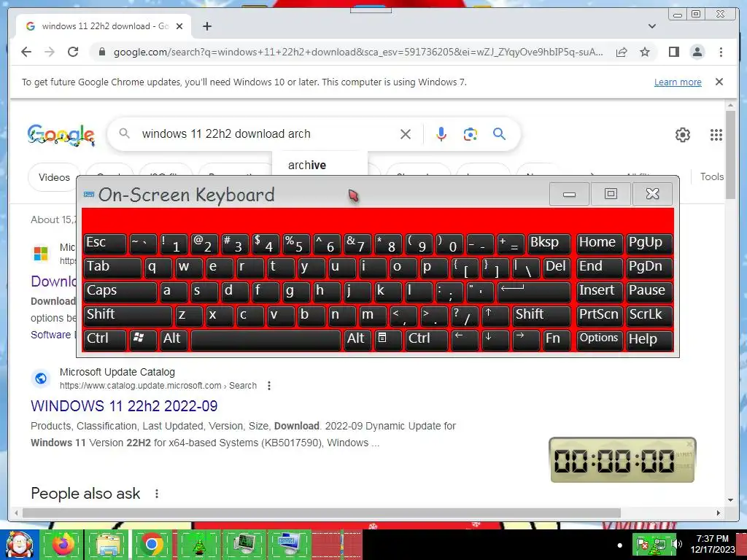Open Firefox from the taskbar
The image size is (747, 560).
(63, 544)
